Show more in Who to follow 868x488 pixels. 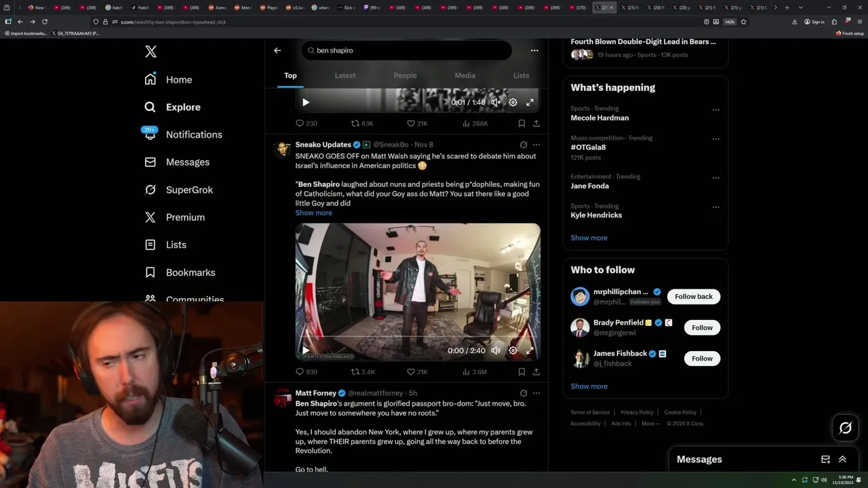tap(589, 386)
